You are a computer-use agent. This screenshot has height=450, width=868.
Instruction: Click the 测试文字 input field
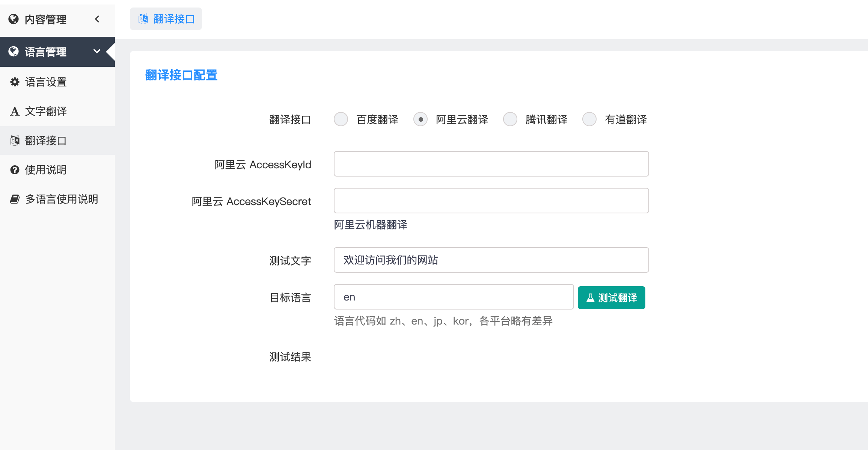[x=491, y=260]
